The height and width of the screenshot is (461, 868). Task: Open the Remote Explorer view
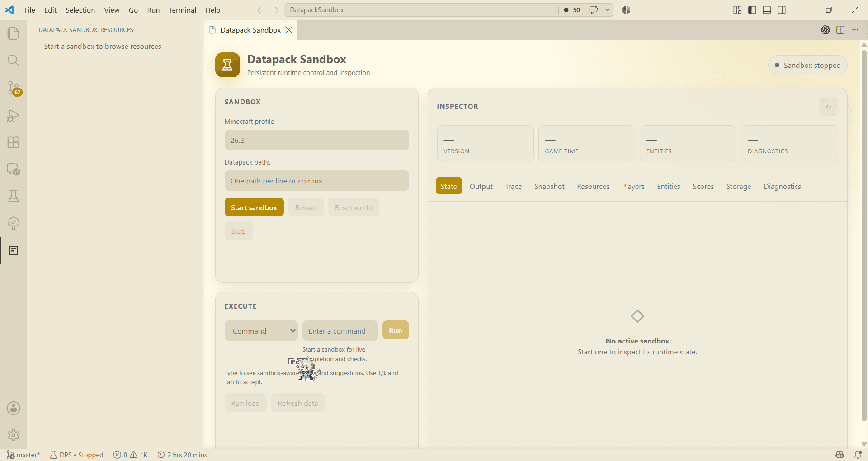(14, 169)
